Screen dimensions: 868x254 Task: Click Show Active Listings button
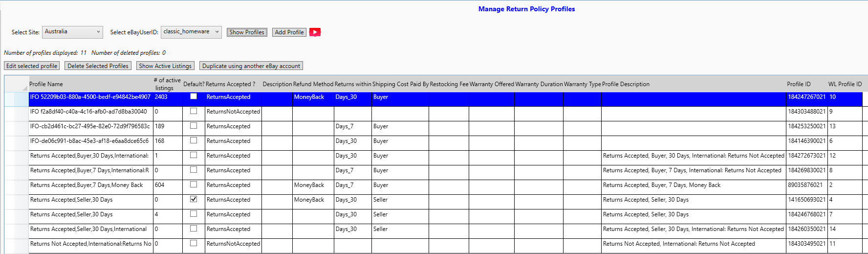(165, 66)
